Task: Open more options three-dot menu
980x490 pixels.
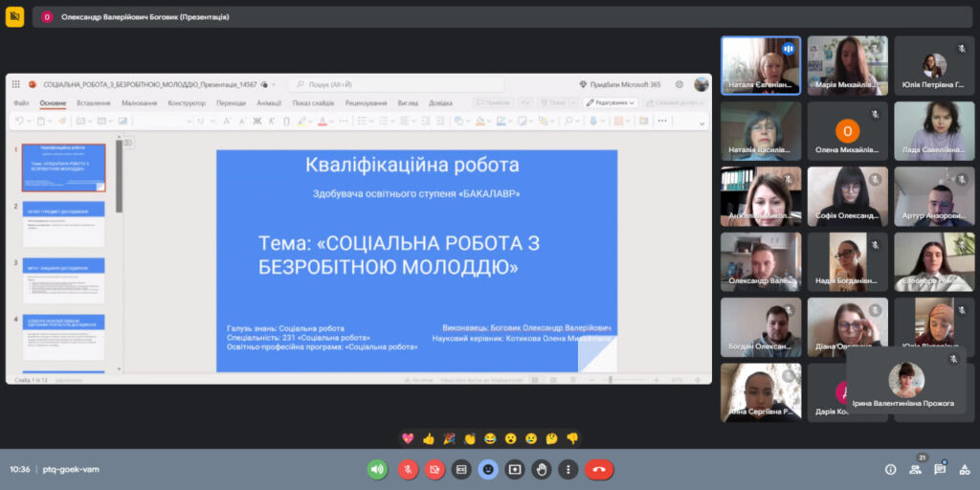Action: point(568,469)
